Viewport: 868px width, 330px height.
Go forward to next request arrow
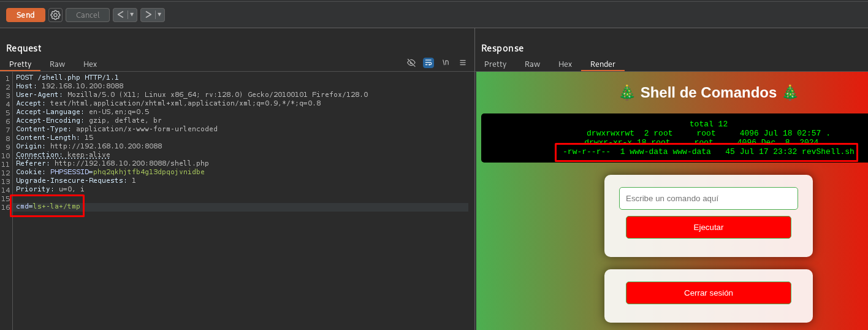[x=148, y=14]
